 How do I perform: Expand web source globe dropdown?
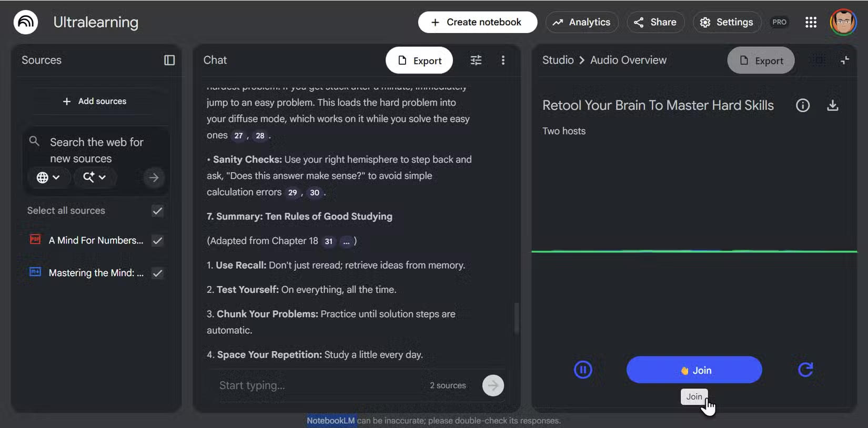coord(48,178)
